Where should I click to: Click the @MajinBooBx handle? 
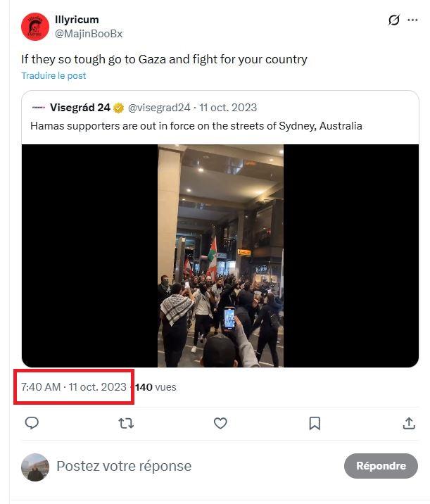(x=89, y=33)
